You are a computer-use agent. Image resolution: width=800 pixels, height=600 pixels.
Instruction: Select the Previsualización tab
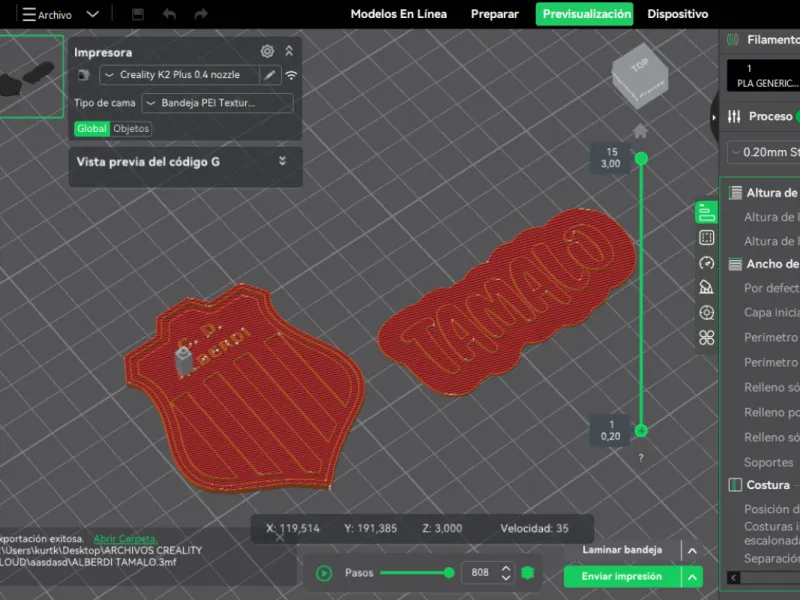click(586, 14)
